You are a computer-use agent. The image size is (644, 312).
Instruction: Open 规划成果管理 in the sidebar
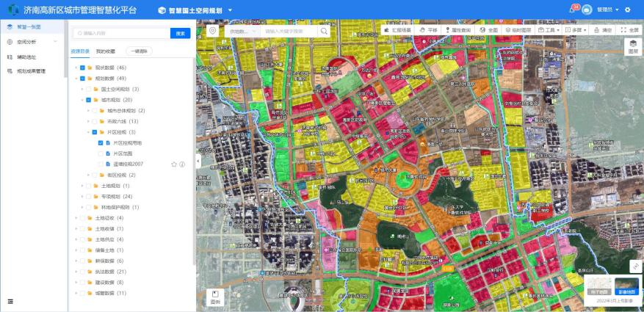click(x=32, y=71)
